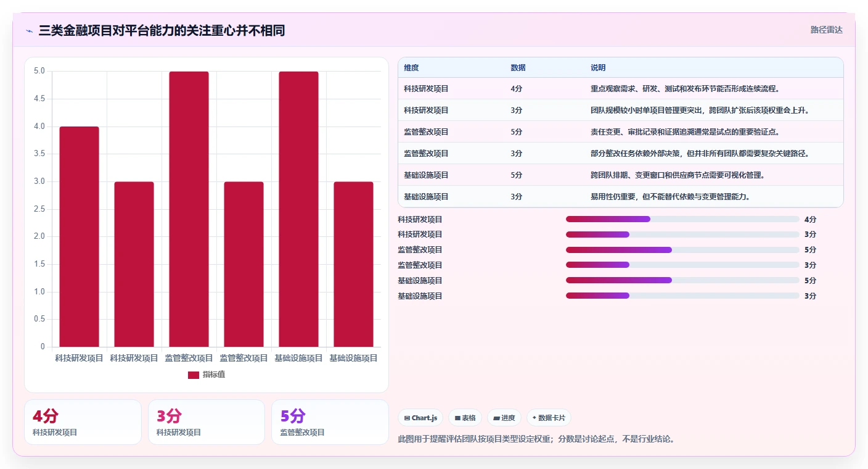868x469 pixels.
Task: Click the 路径雷达 label in the header
Action: pyautogui.click(x=826, y=30)
